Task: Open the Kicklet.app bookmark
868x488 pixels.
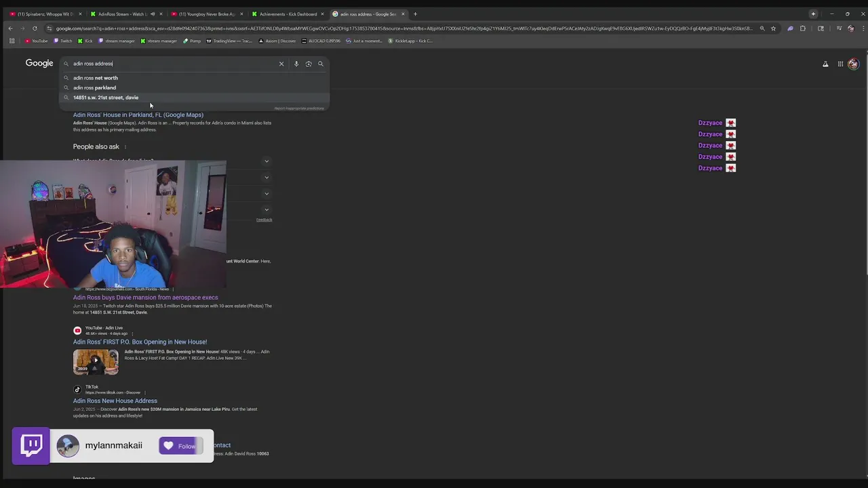Action: [410, 41]
